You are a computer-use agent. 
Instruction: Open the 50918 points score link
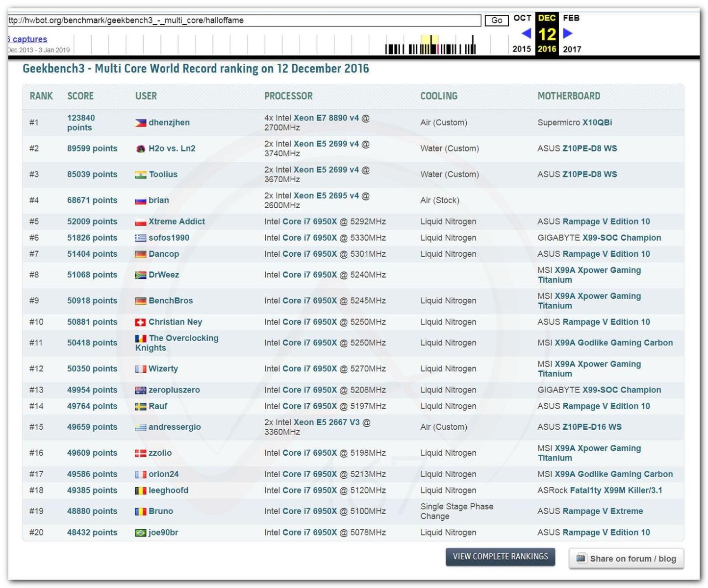point(92,301)
